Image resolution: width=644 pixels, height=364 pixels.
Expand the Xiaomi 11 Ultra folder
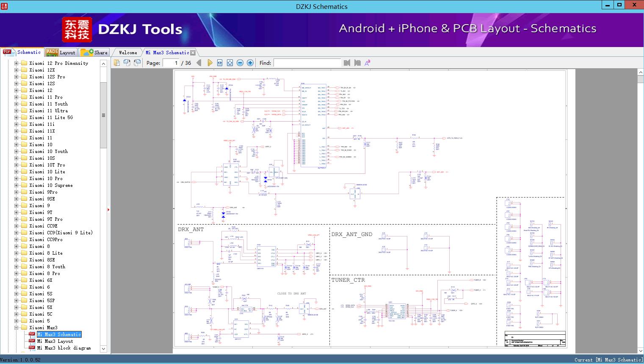(x=17, y=111)
